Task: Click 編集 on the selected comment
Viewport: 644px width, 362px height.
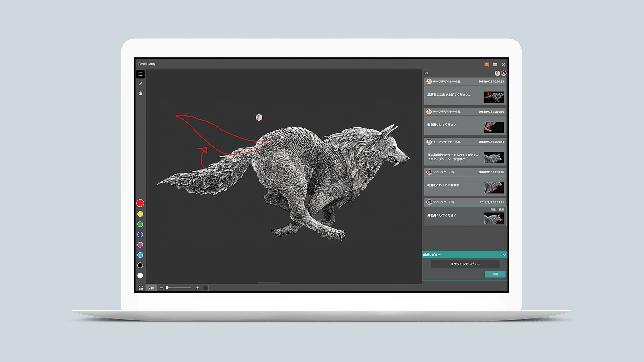Action: coord(501,209)
